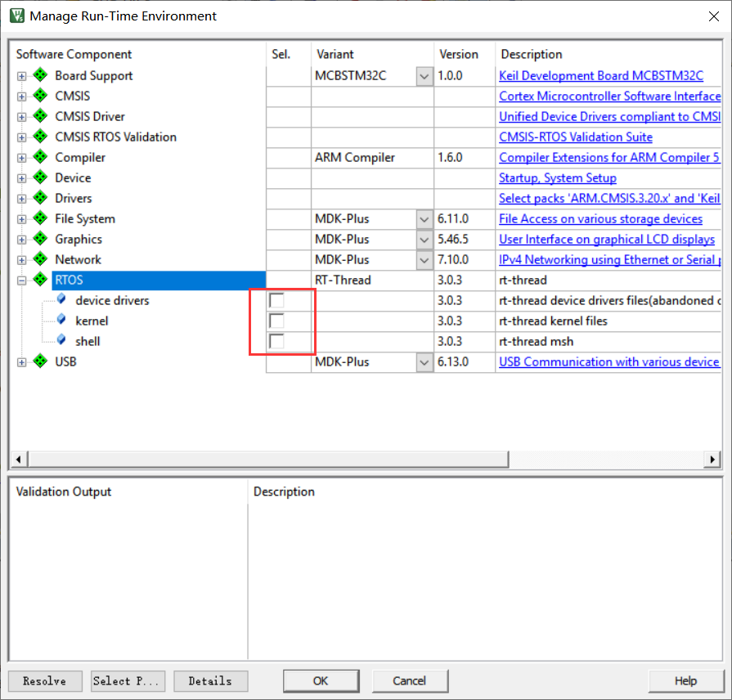The image size is (732, 700).
Task: Open the Network MDK-Plus variant dropdown
Action: click(424, 260)
